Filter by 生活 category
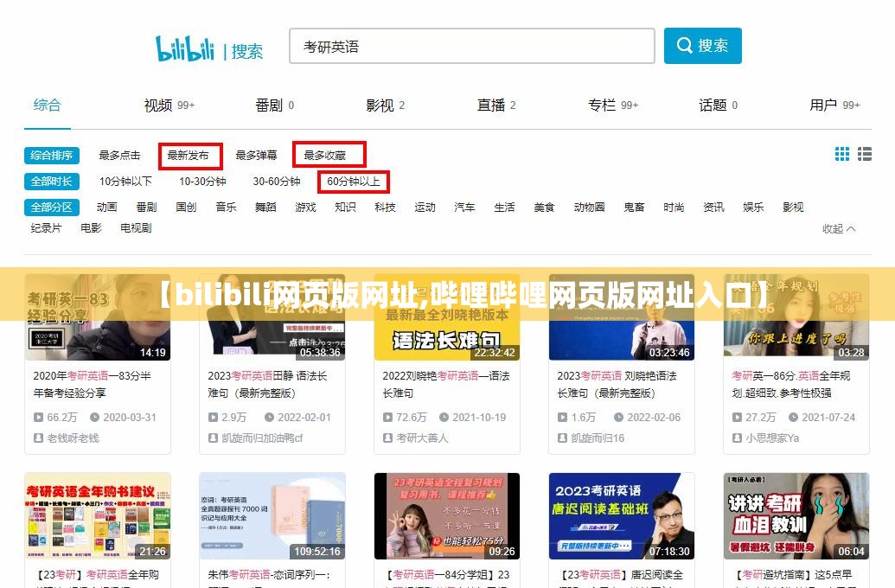The height and width of the screenshot is (588, 895). (x=505, y=208)
